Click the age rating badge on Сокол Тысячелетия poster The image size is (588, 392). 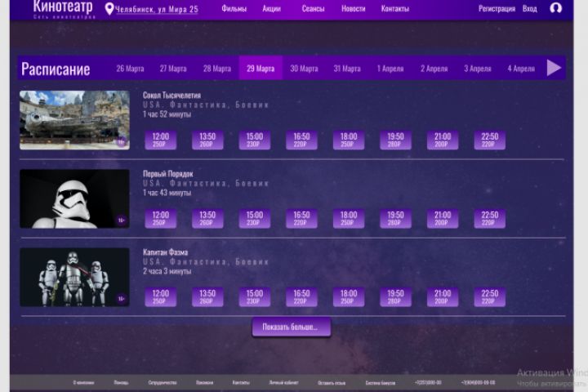click(x=121, y=142)
